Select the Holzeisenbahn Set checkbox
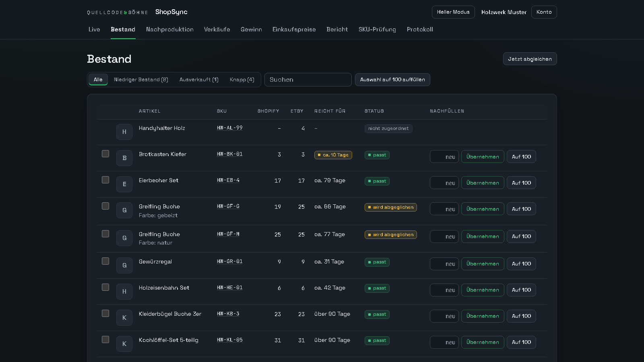 [x=105, y=287]
